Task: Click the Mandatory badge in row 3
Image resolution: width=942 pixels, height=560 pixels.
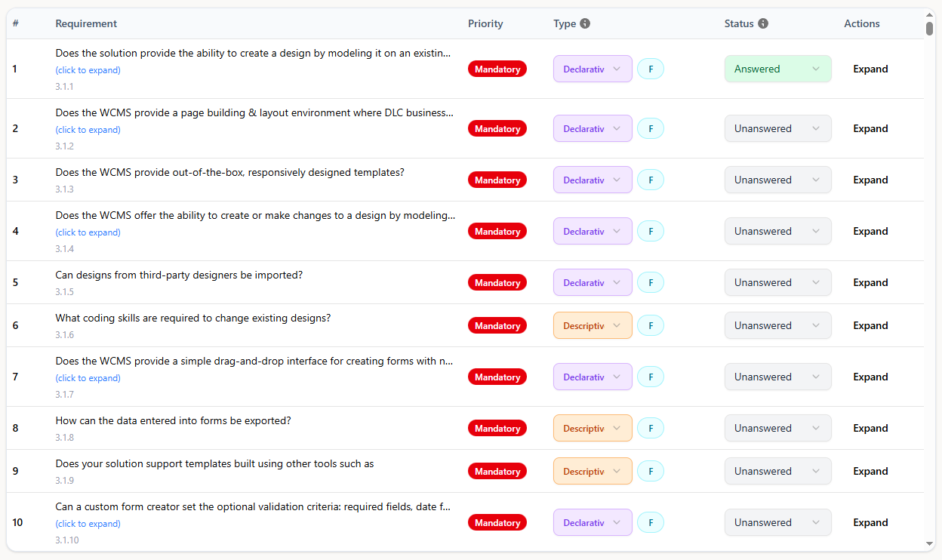Action: coord(497,180)
